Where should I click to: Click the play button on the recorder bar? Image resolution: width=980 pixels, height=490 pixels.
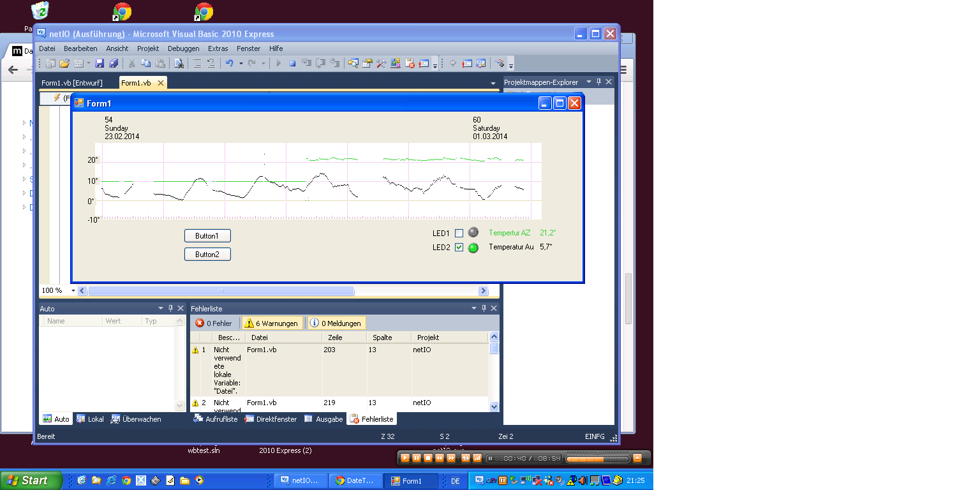tap(405, 457)
